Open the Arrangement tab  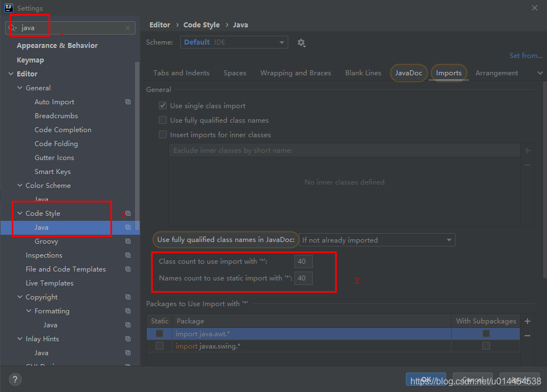point(497,73)
